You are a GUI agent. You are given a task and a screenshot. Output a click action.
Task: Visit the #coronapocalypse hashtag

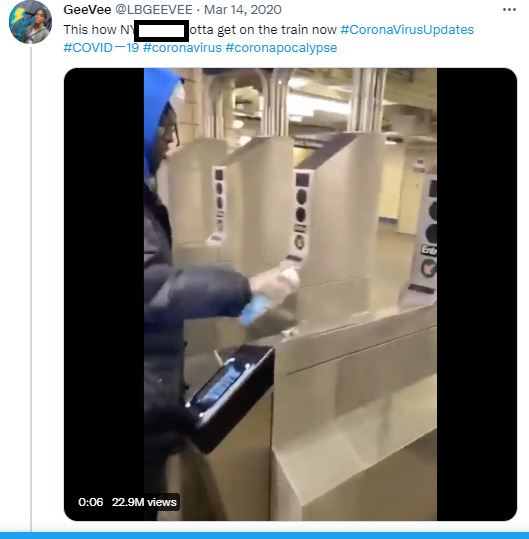(281, 47)
